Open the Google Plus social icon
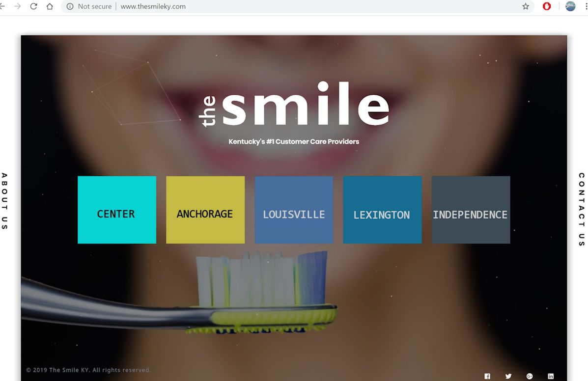This screenshot has height=381, width=588. pyautogui.click(x=530, y=376)
